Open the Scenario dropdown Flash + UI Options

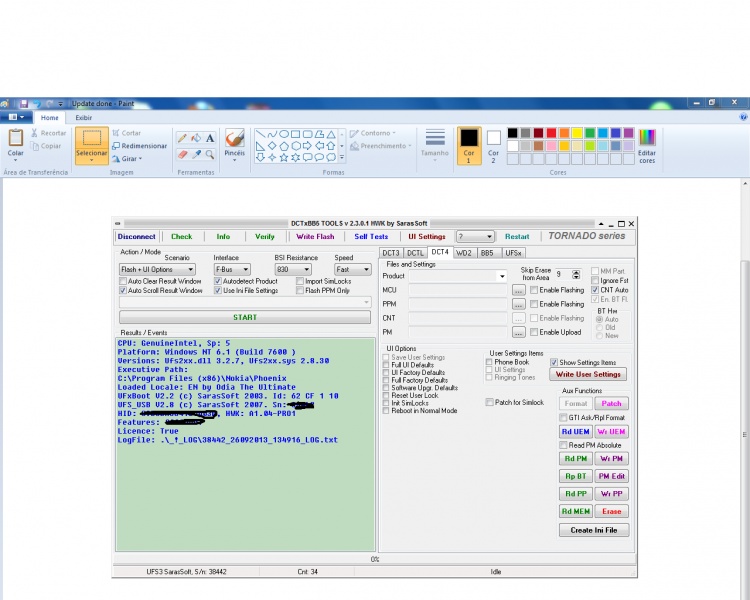pos(157,269)
